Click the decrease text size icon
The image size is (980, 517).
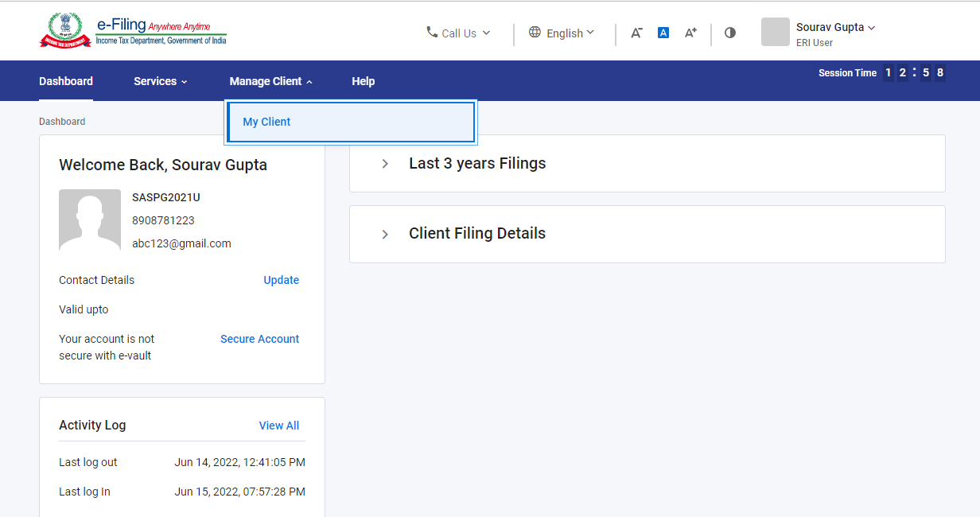click(636, 33)
